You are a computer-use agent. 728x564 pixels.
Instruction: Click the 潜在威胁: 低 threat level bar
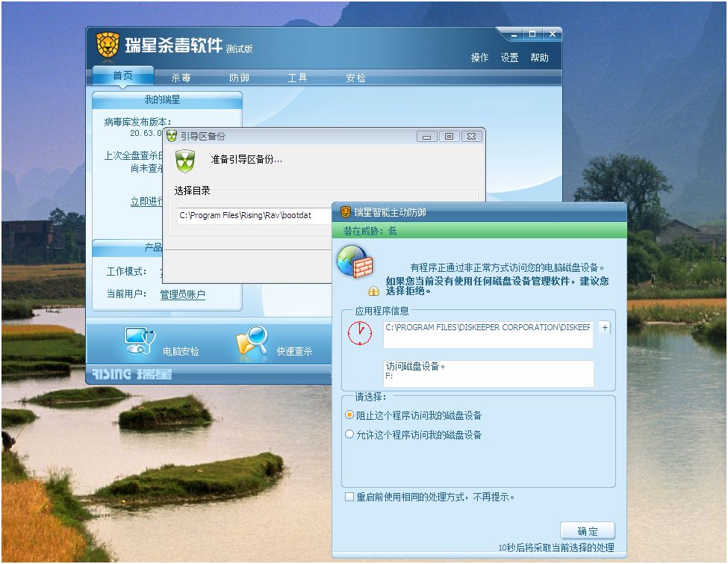coord(479,230)
